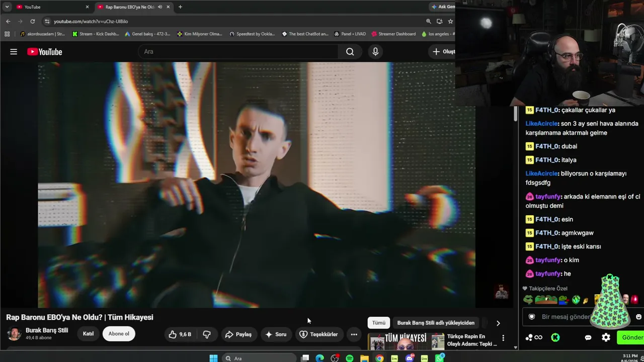View site information icon in address bar
644x362 pixels.
(x=47, y=21)
